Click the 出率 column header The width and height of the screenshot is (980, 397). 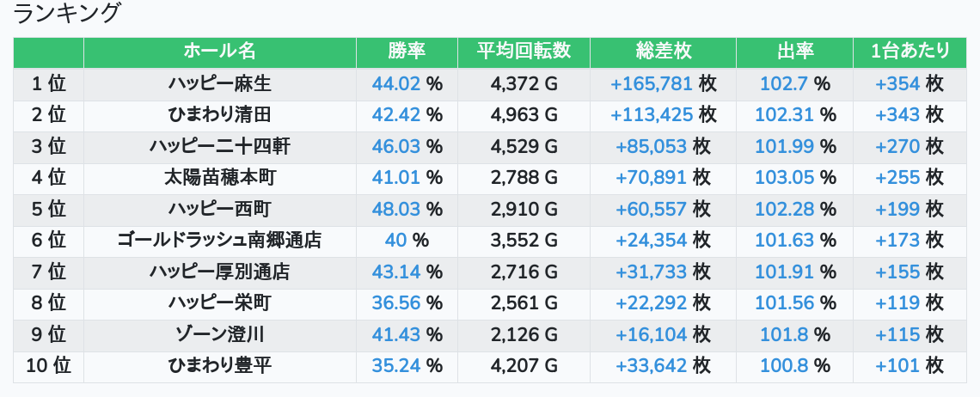[794, 52]
